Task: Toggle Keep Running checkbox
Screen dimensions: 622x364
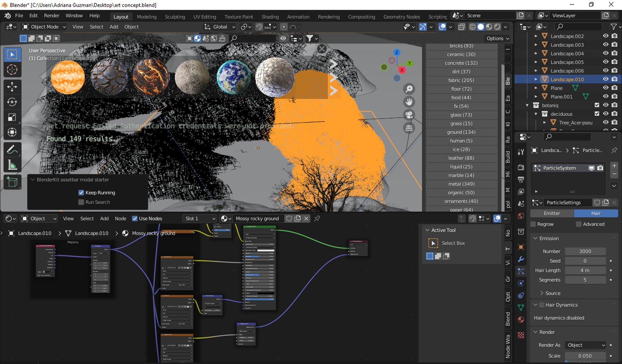Action: (x=81, y=193)
